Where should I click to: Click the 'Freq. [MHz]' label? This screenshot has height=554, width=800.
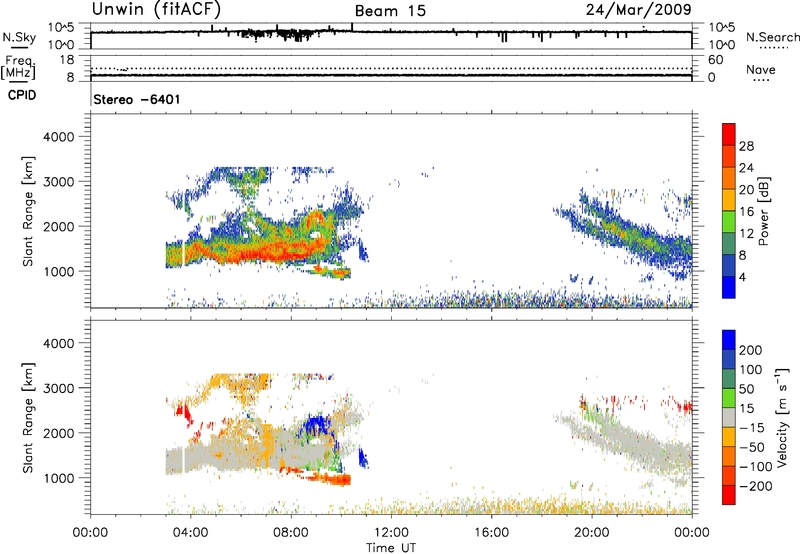18,67
